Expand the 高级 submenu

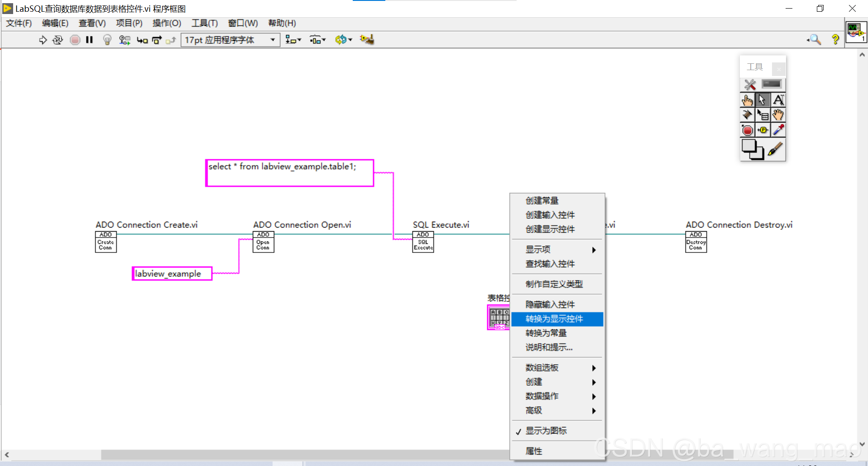click(x=534, y=410)
